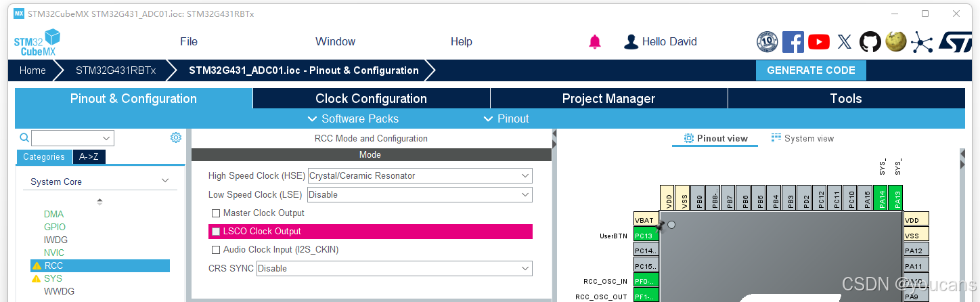Viewport: 980px width, 302px height.
Task: Click the PA11 pin on chip right side
Action: click(916, 266)
